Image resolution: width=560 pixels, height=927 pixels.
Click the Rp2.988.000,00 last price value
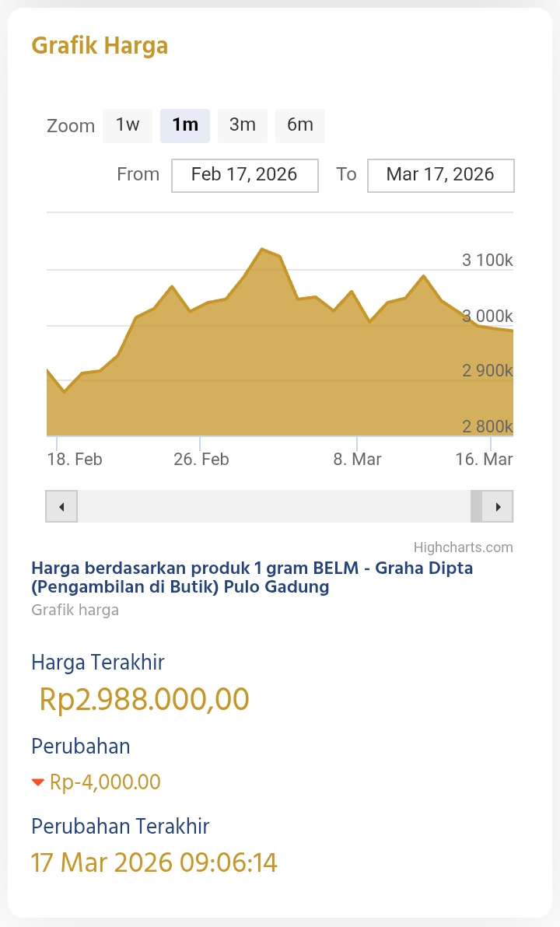[x=144, y=700]
